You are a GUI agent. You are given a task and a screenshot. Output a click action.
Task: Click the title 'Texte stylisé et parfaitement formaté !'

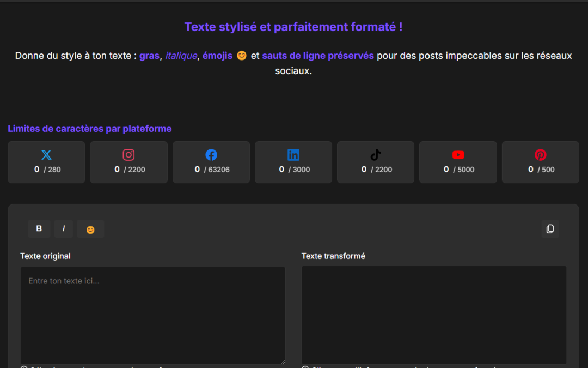tap(293, 27)
